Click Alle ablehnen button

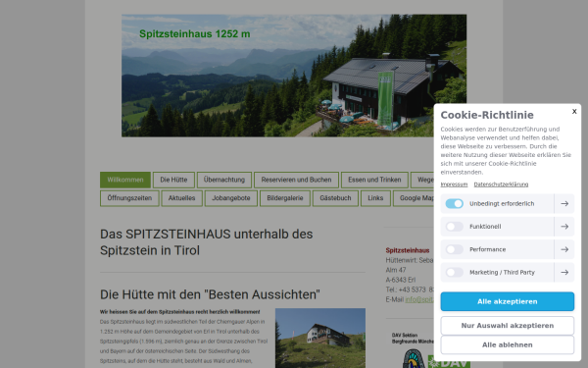(507, 344)
